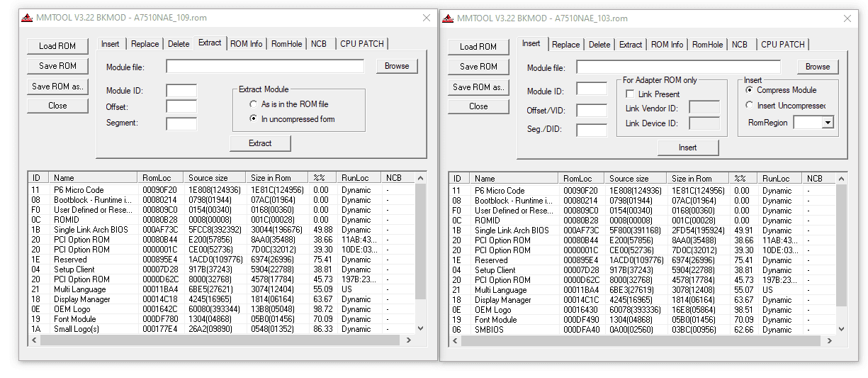Click Browse in 103.rom window
The width and height of the screenshot is (868, 378).
coord(818,67)
